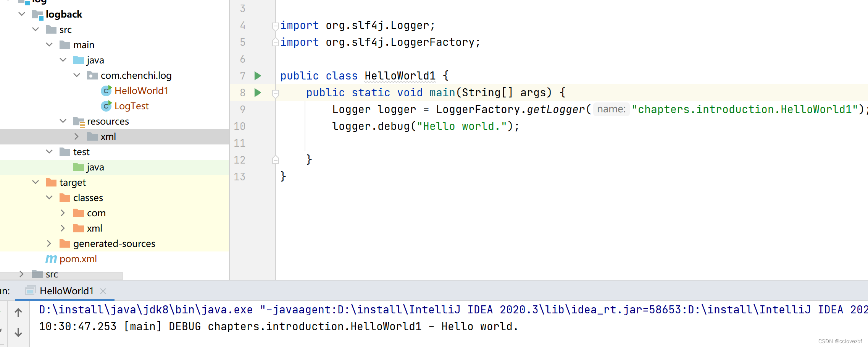The width and height of the screenshot is (868, 347).
Task: Click the HelloWorld1 run tab icon
Action: point(30,291)
